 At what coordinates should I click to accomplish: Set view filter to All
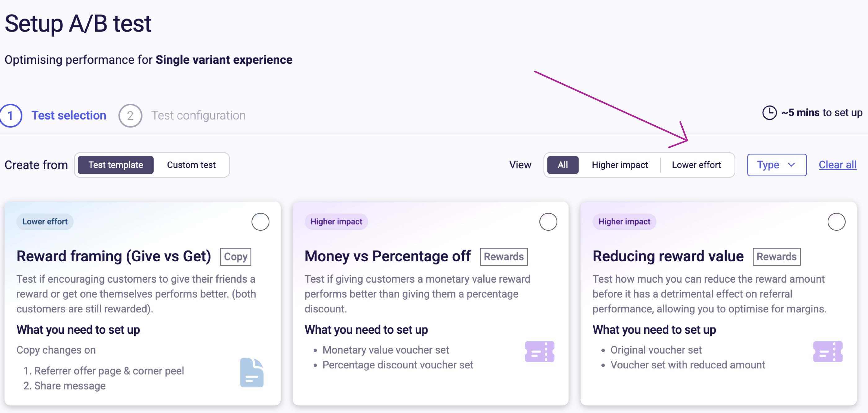pos(563,165)
